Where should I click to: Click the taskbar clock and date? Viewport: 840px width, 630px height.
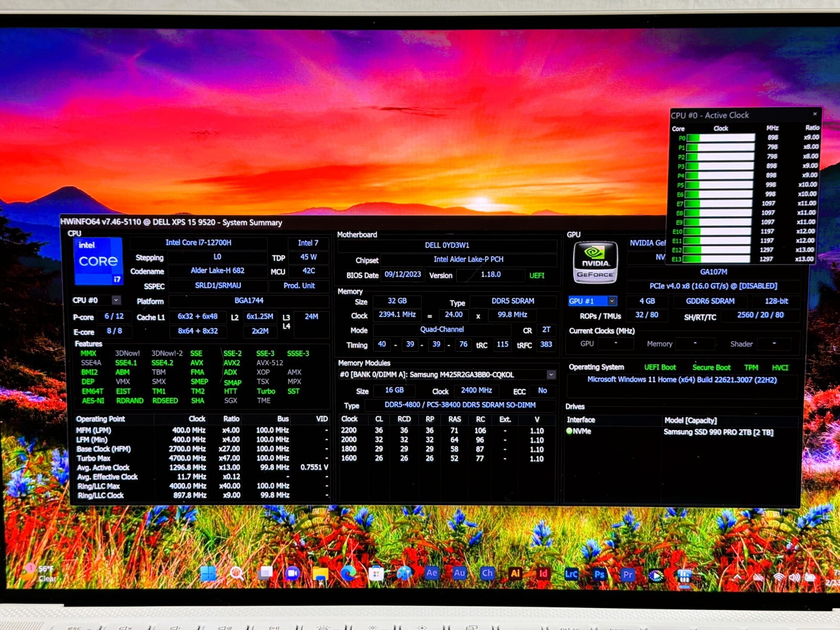pyautogui.click(x=832, y=577)
